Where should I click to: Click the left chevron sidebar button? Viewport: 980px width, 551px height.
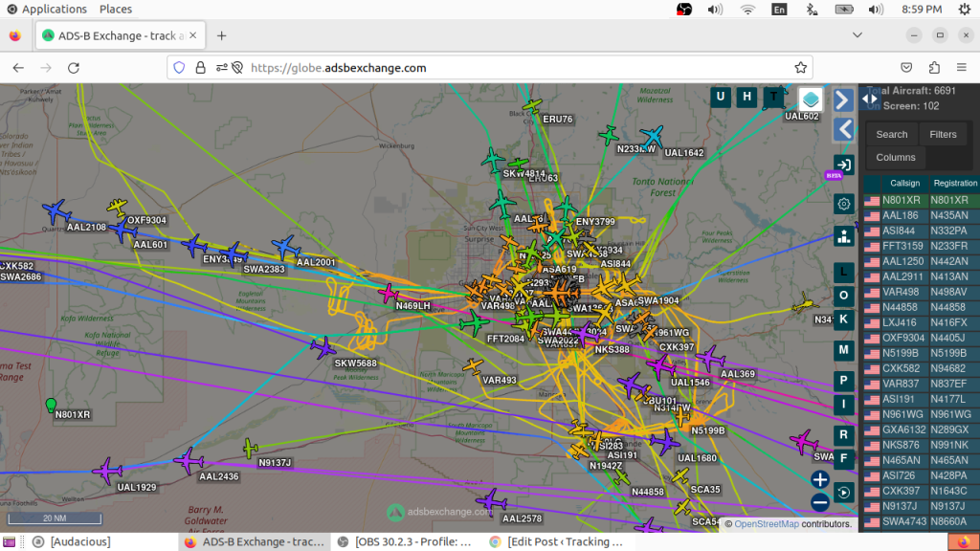pyautogui.click(x=843, y=129)
